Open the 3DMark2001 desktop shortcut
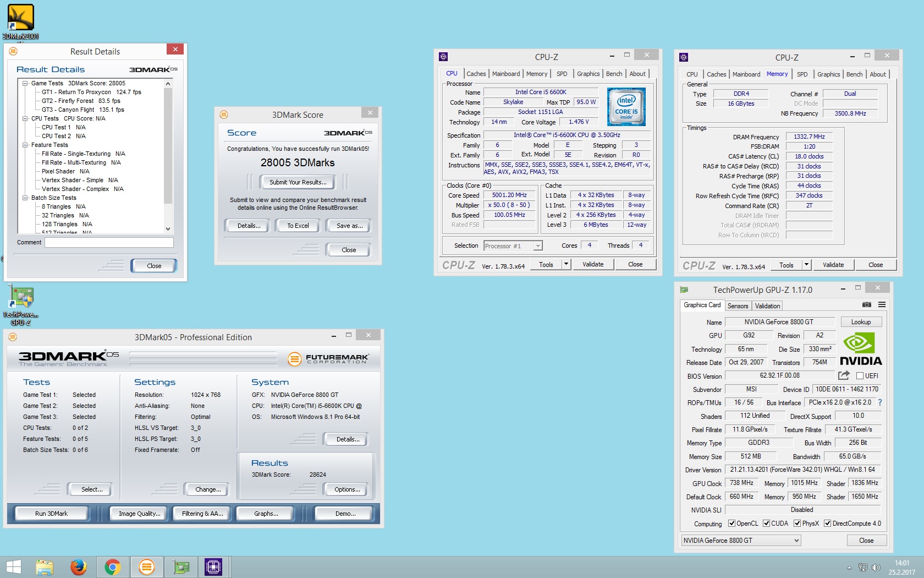924x578 pixels. point(21,22)
